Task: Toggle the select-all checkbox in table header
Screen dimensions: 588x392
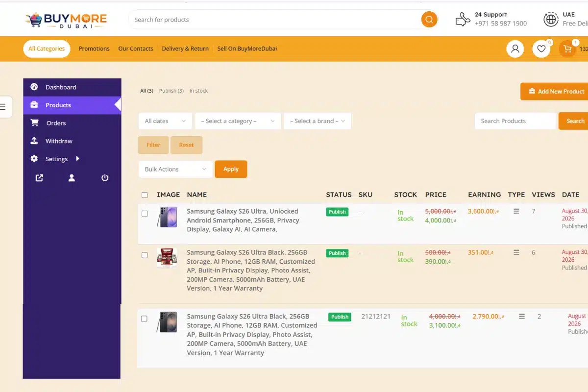Action: point(145,195)
